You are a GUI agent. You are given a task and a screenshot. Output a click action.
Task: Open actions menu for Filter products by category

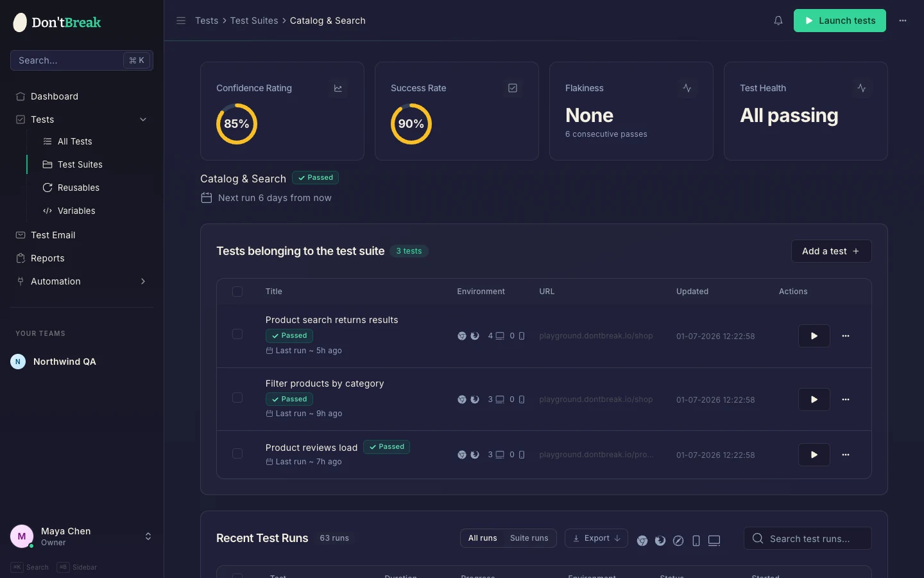click(846, 399)
